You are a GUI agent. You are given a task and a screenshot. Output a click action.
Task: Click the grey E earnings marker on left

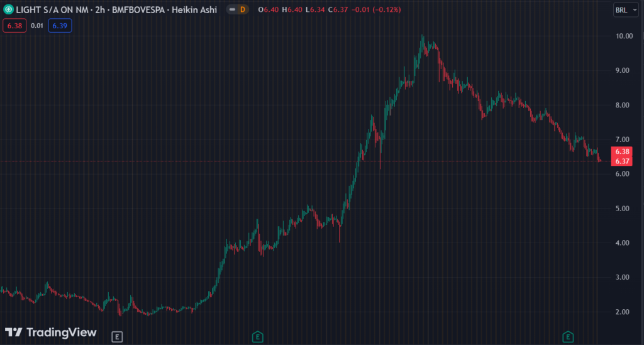coord(117,337)
